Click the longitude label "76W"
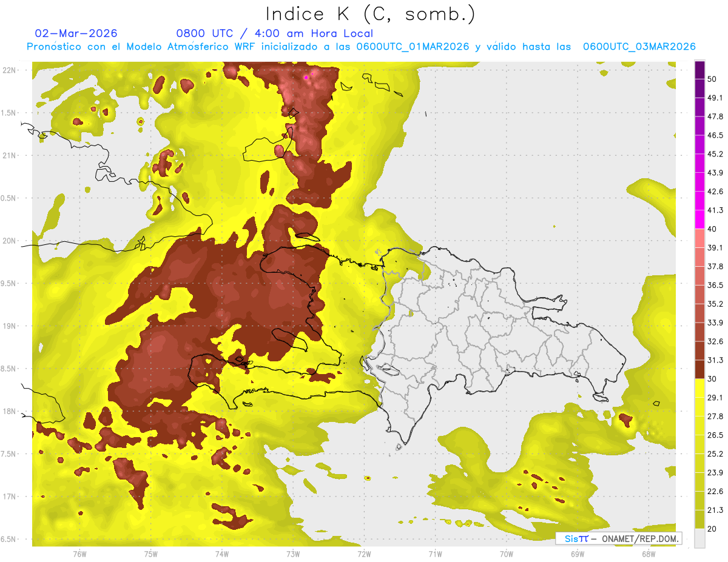 click(x=79, y=554)
